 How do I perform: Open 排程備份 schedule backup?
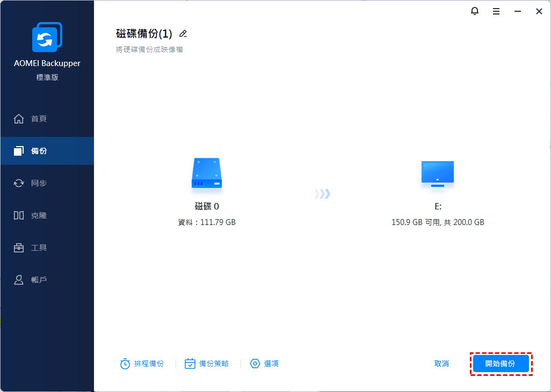[x=142, y=364]
